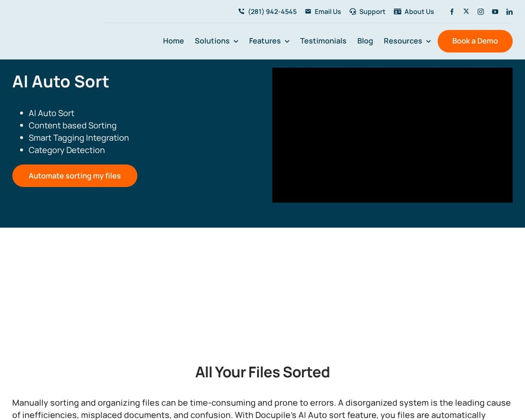Viewport: 525px width, 420px height.
Task: Go to the Blog menu item
Action: (x=365, y=41)
